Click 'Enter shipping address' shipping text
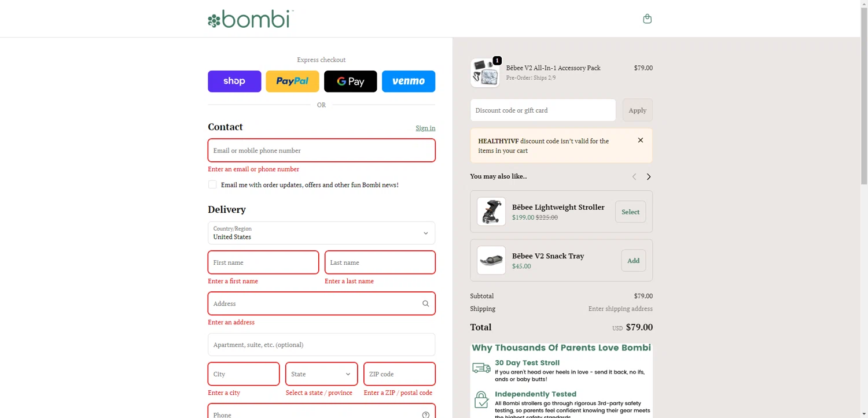Viewport: 868px width, 418px height. point(620,309)
